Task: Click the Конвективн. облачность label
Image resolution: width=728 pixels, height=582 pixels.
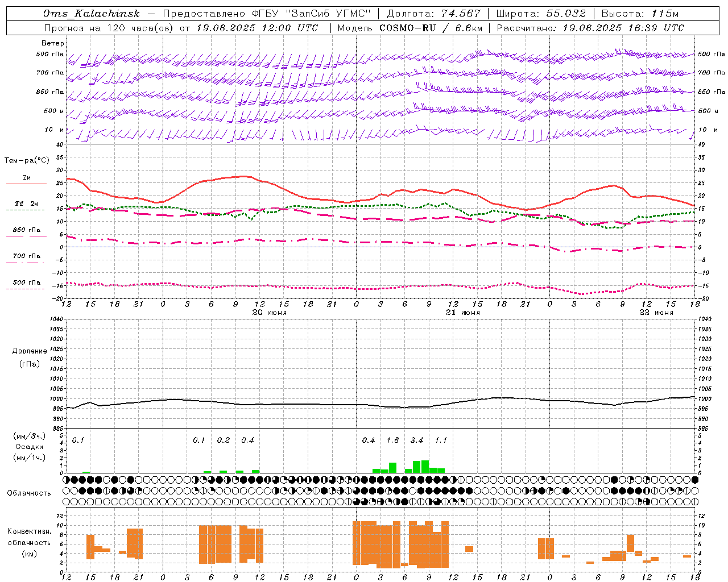Action: 29,537
